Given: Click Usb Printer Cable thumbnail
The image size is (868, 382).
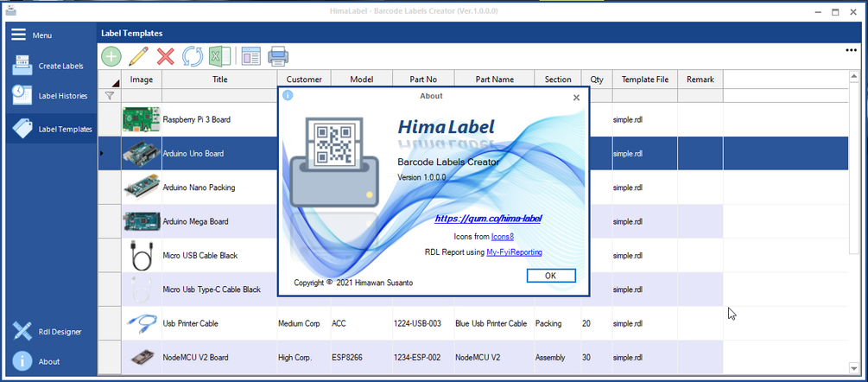Looking at the screenshot, I should 141,323.
